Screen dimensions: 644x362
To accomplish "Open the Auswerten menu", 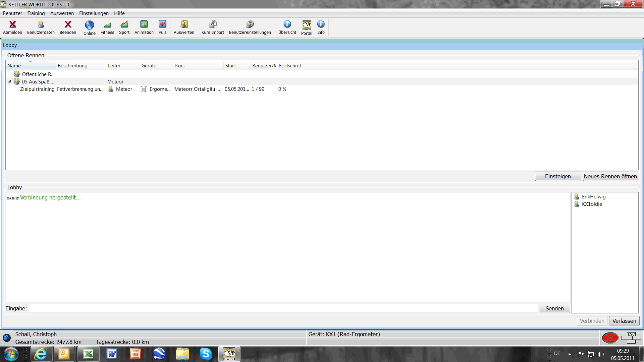I will (62, 13).
